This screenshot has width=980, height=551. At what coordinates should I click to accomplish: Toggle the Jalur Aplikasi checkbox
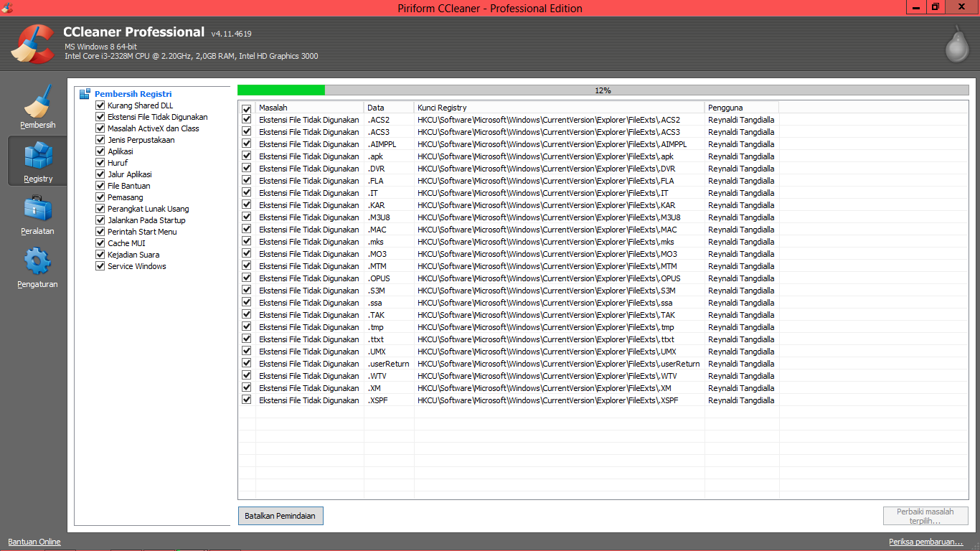100,174
